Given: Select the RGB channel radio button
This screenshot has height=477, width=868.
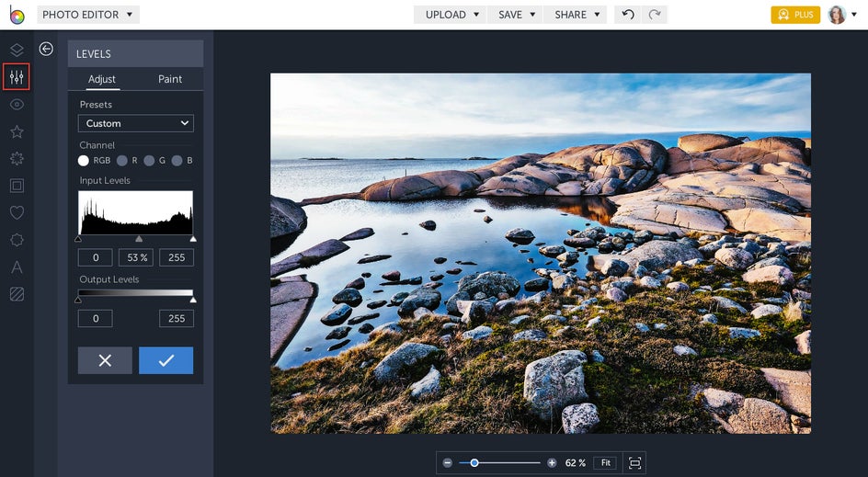Looking at the screenshot, I should pyautogui.click(x=84, y=161).
